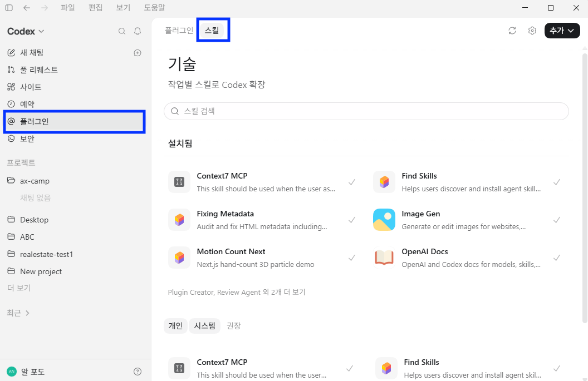This screenshot has width=588, height=381.
Task: Expand 더 보기 in projects list
Action: [19, 288]
